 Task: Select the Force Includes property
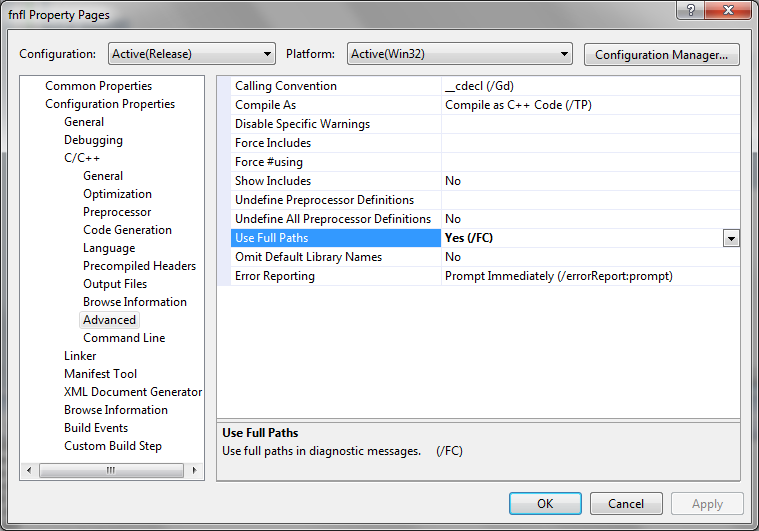pos(336,143)
